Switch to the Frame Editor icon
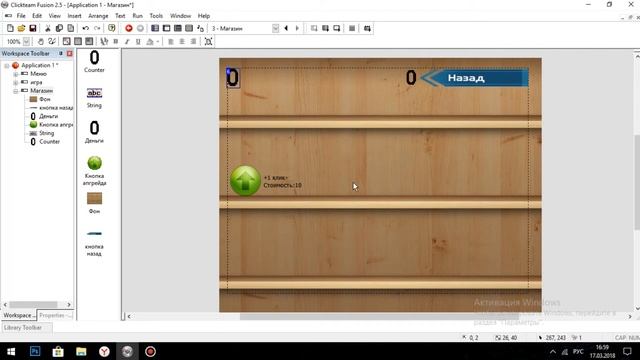Screen dimensions: 640x360 (167, 28)
